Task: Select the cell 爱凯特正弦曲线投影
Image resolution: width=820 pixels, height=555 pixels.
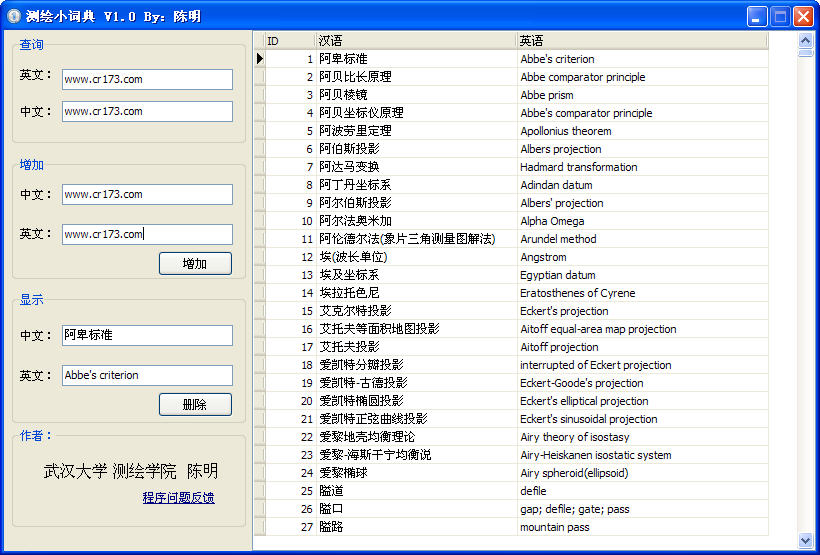Action: (417, 419)
